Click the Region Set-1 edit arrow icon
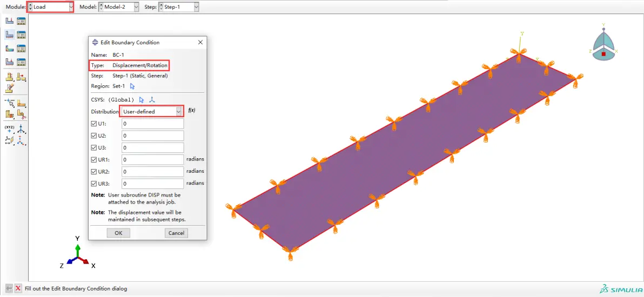This screenshot has width=644, height=297. pos(132,86)
